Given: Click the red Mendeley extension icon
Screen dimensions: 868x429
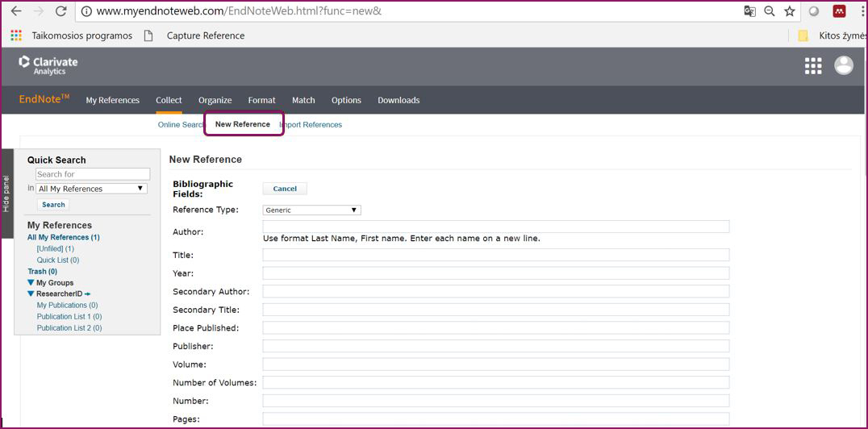Looking at the screenshot, I should pos(839,11).
